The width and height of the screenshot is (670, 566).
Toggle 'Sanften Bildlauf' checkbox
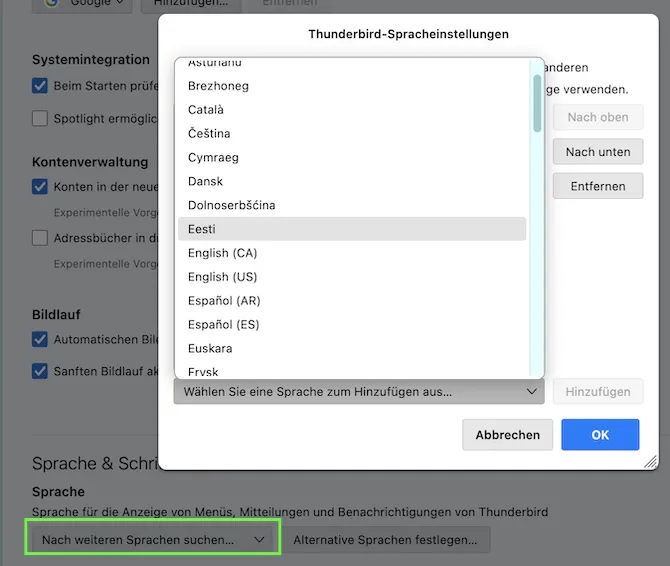40,371
